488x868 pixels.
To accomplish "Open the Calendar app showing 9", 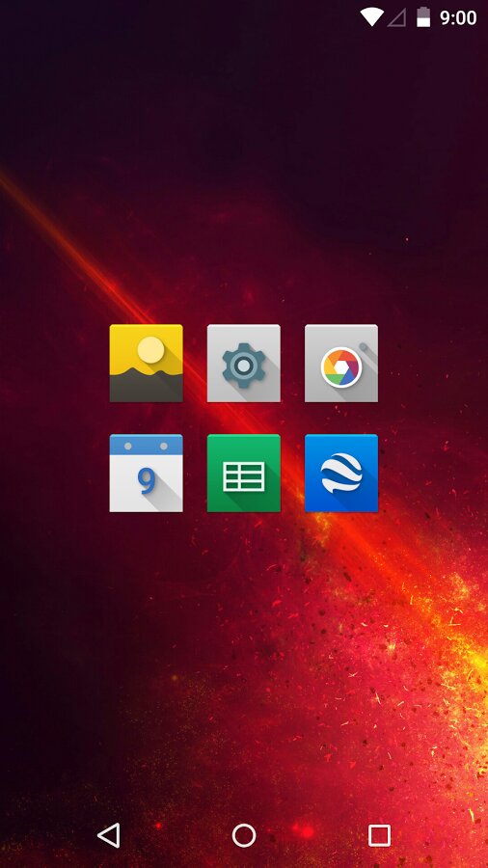I will pyautogui.click(x=146, y=474).
